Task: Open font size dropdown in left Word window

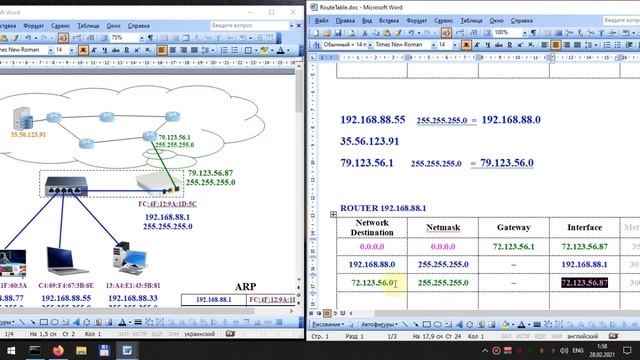Action: click(x=72, y=50)
